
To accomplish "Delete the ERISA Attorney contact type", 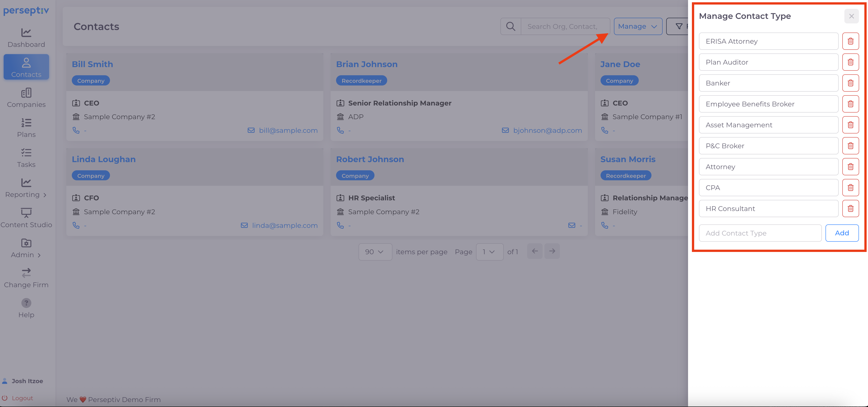I will [850, 41].
